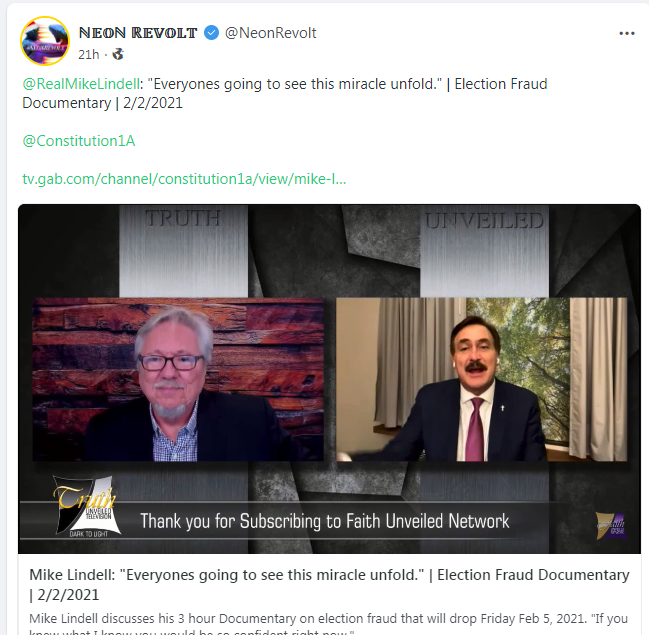649x635 pixels.
Task: Open the @RealMikeLindell mention
Action: [x=81, y=84]
